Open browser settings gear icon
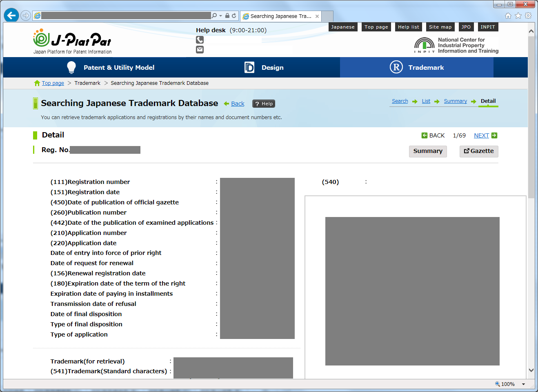This screenshot has height=392, width=538. pos(528,16)
